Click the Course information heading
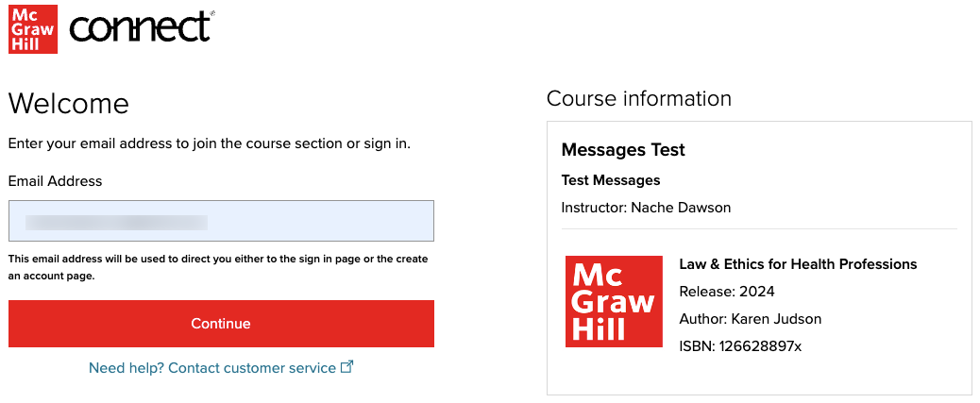The height and width of the screenshot is (403, 980). point(638,98)
